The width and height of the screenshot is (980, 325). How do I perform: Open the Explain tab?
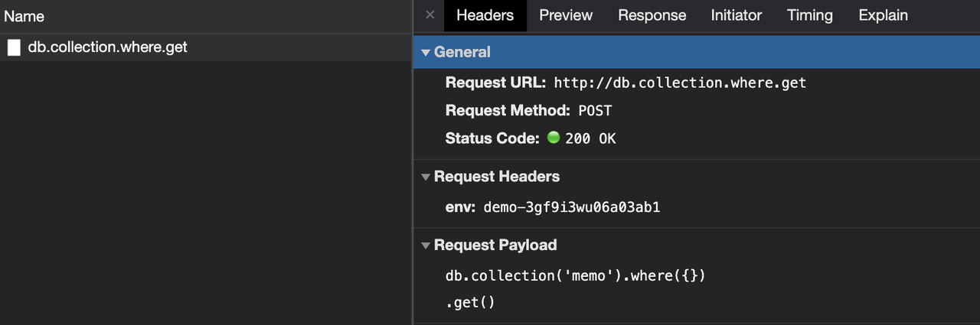(883, 15)
